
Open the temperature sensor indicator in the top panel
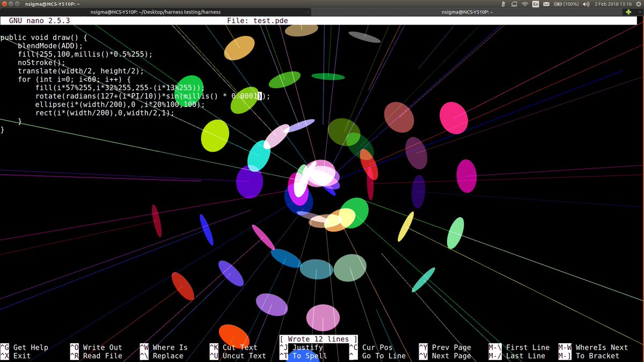click(503, 4)
